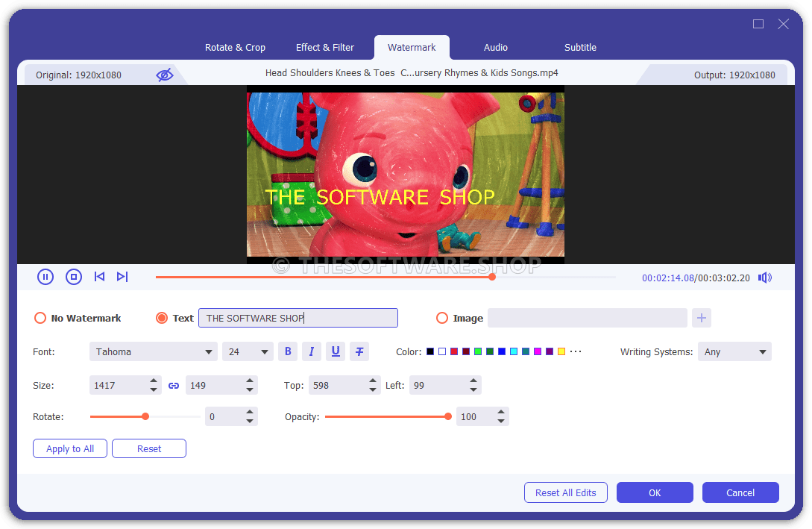812x529 pixels.
Task: Decrease rotate value stepper down
Action: coord(250,421)
